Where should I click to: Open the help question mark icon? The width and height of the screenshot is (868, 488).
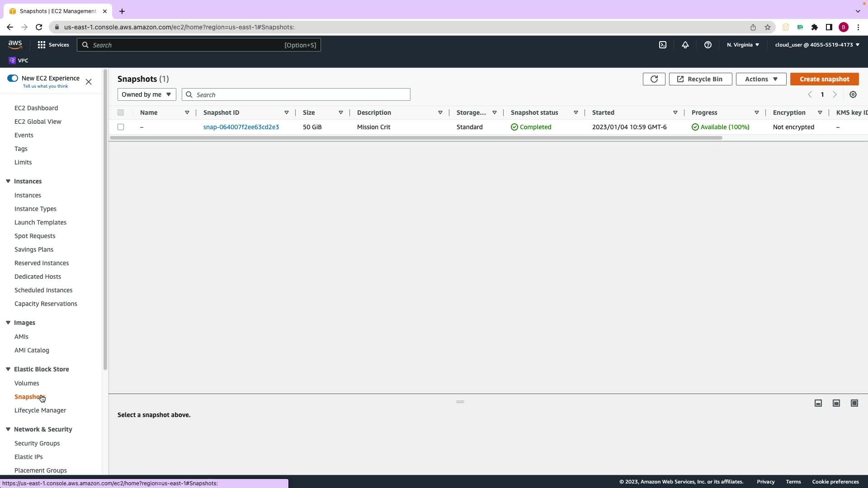click(x=708, y=45)
